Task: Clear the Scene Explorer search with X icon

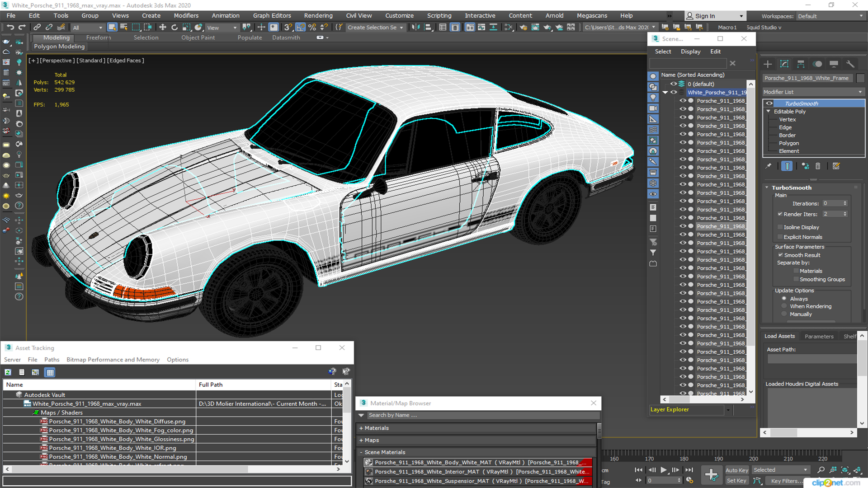Action: [733, 63]
